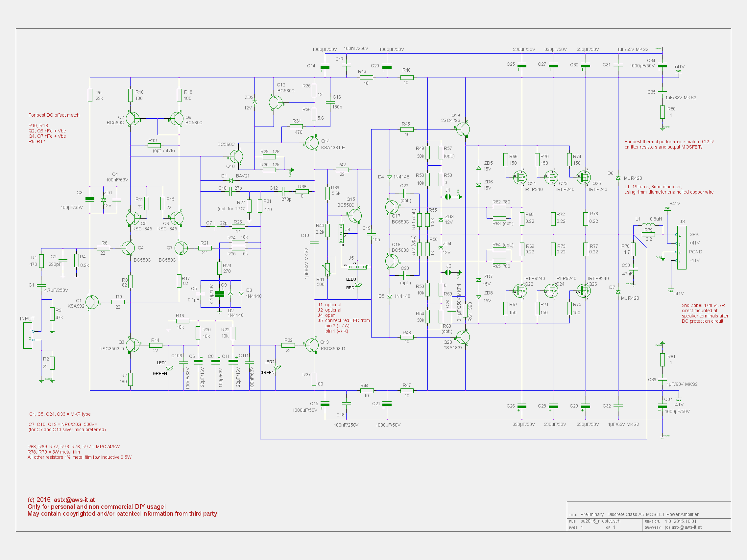Select the Q14 KSA1381-E transistor
Image resolution: width=747 pixels, height=560 pixels.
312,143
